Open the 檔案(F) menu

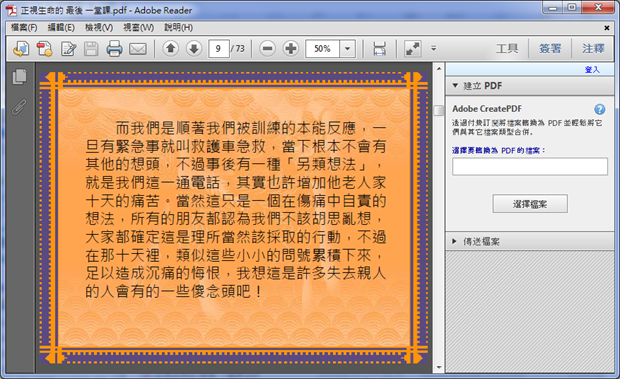(24, 27)
